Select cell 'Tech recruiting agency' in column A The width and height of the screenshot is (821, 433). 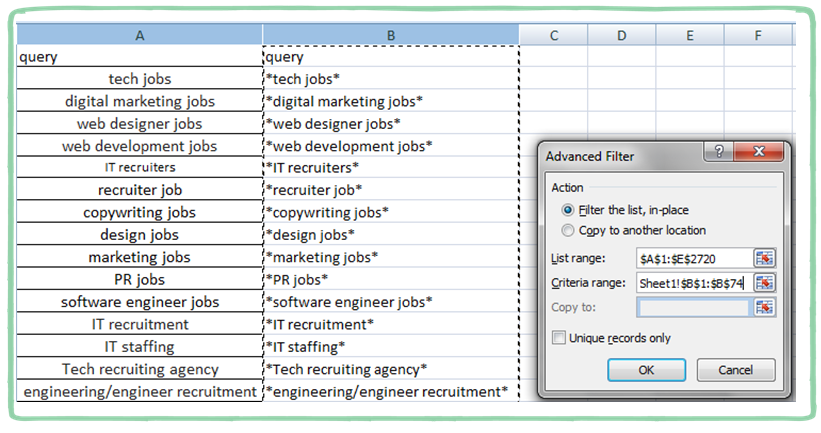[x=140, y=369]
